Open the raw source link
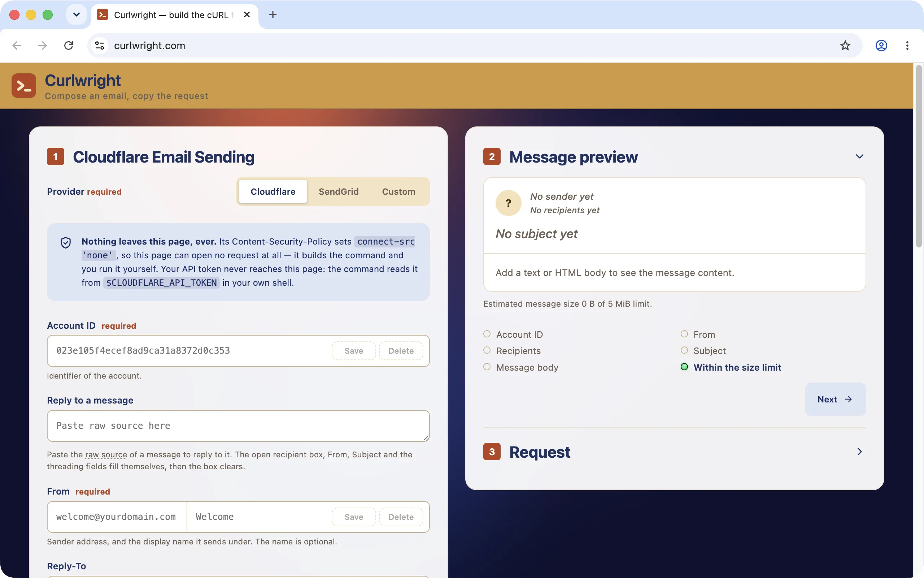The image size is (924, 578). tap(106, 455)
